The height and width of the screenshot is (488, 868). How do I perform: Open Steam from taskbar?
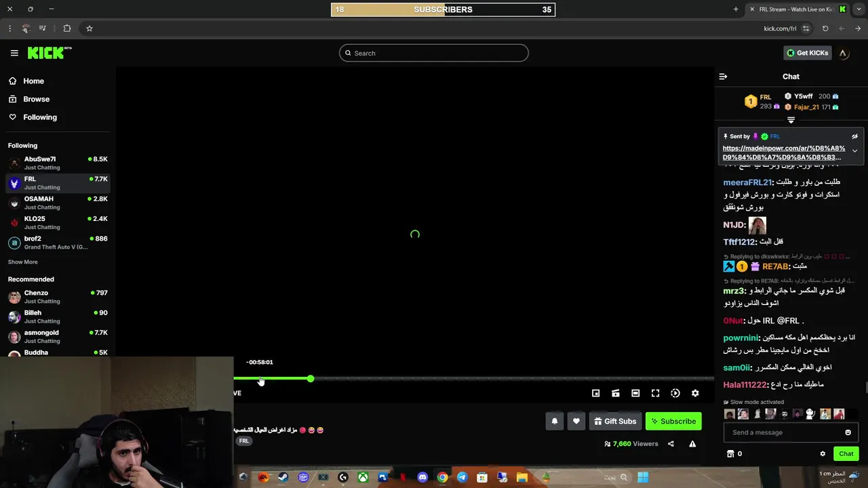tap(283, 477)
